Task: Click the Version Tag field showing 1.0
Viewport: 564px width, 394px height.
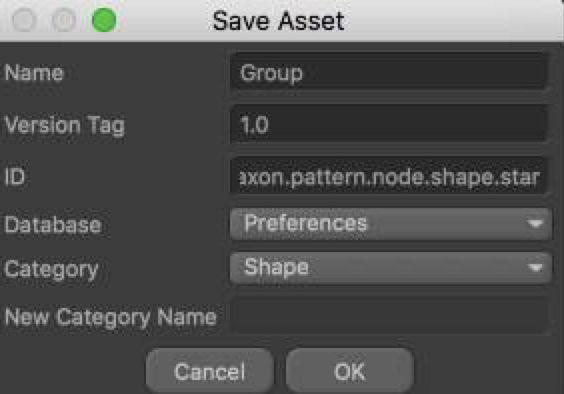Action: pos(390,124)
